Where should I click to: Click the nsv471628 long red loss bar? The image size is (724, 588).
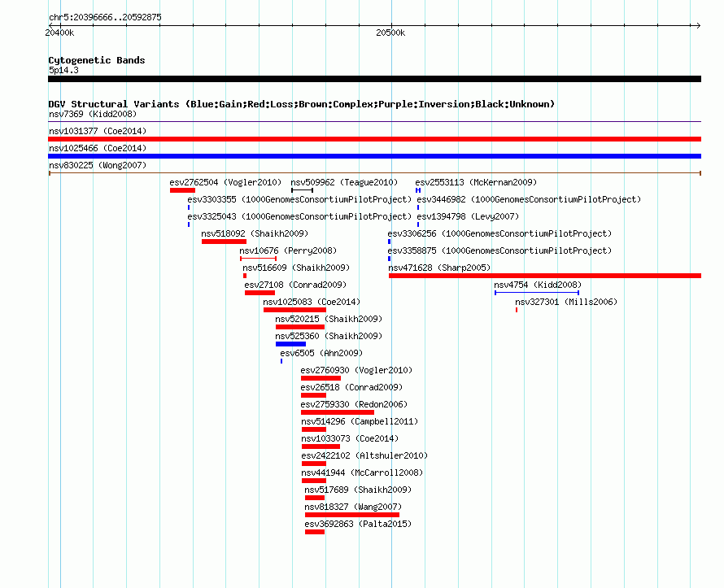coord(545,276)
